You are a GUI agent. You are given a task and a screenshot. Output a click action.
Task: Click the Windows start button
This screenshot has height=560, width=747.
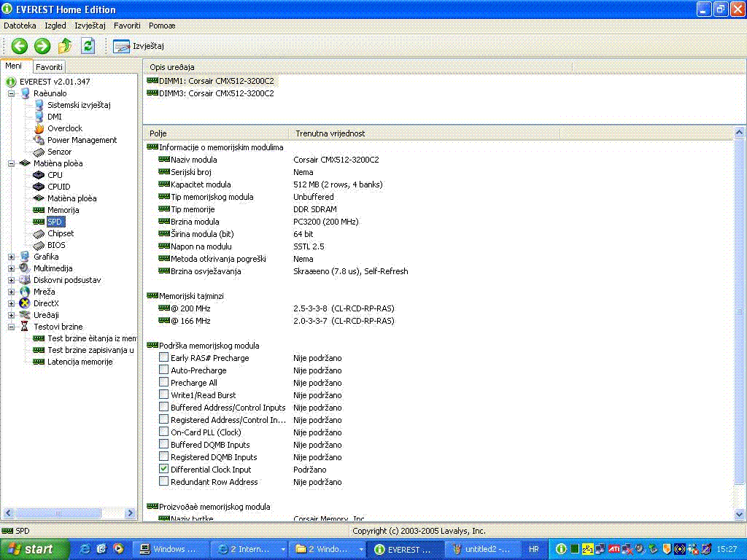point(34,549)
